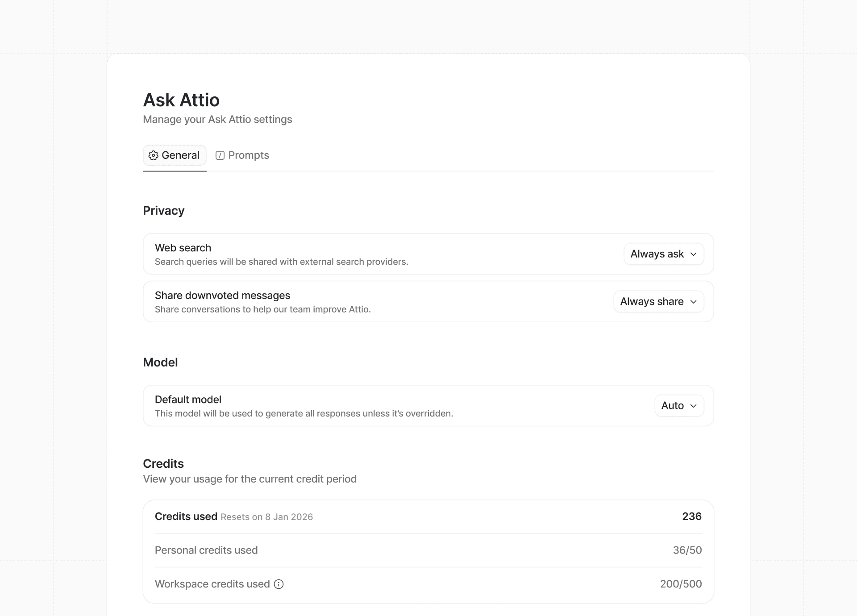Click the gear icon on the General tab

(154, 155)
